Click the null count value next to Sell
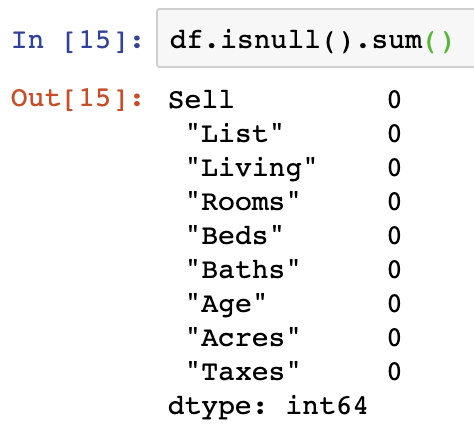This screenshot has width=474, height=428. click(x=394, y=100)
